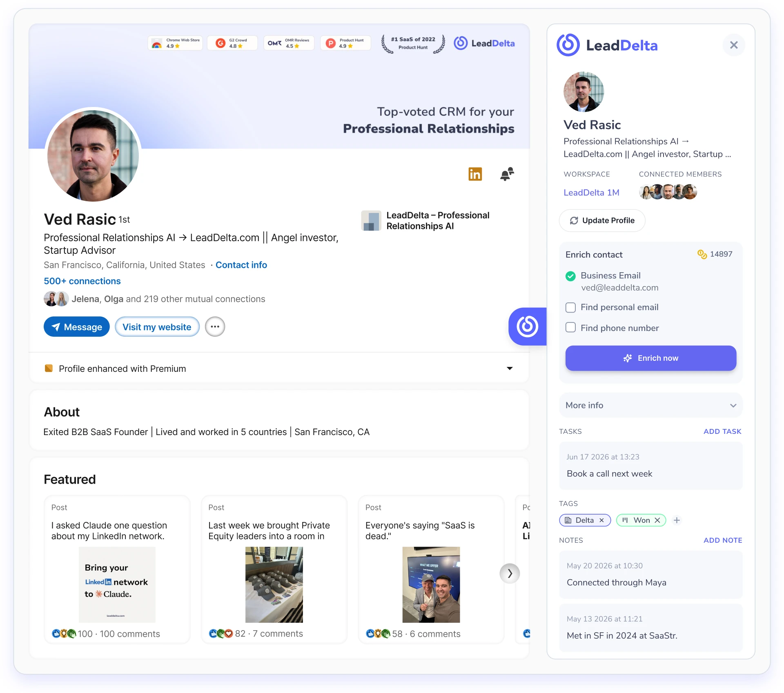Click the OMR Reviews rating badge

point(289,43)
